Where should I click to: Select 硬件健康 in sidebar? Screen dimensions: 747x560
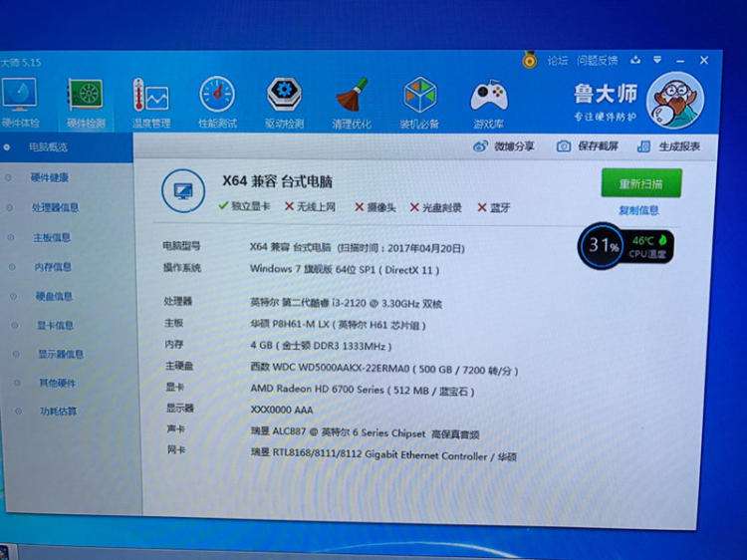pos(50,177)
